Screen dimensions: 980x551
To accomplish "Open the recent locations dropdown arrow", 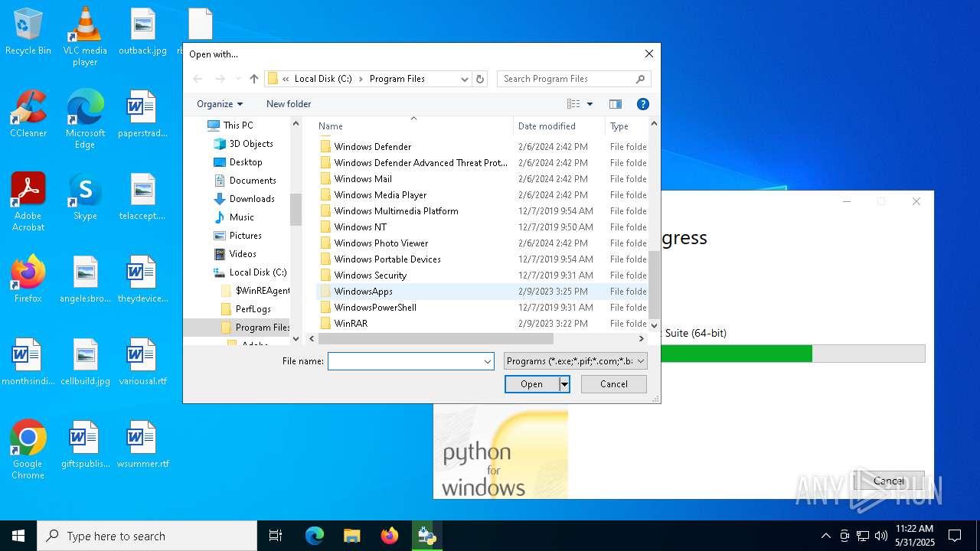I will [x=238, y=79].
